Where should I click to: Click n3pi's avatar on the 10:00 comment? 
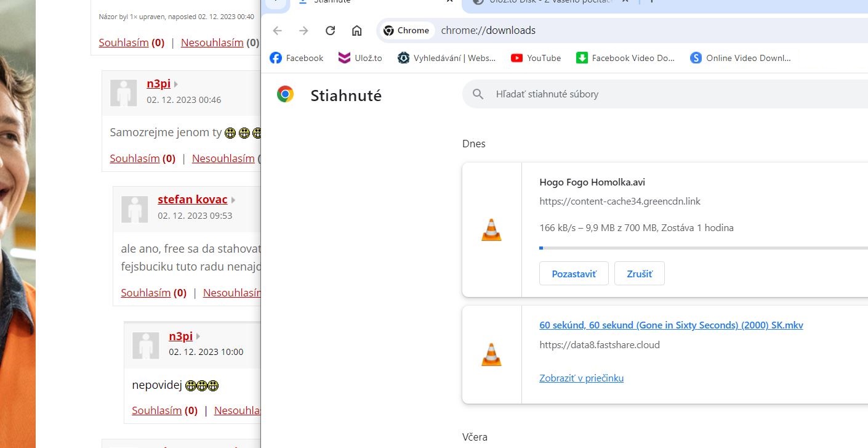(145, 346)
